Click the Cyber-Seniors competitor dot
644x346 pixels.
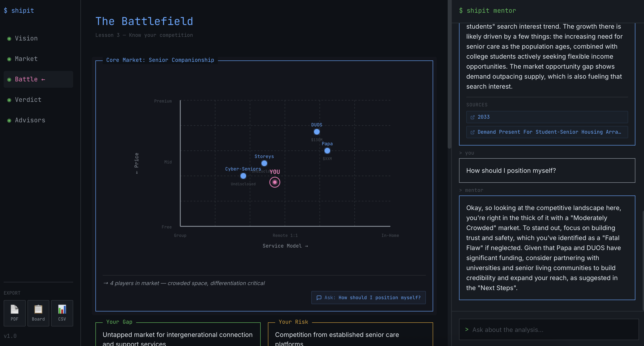click(243, 176)
